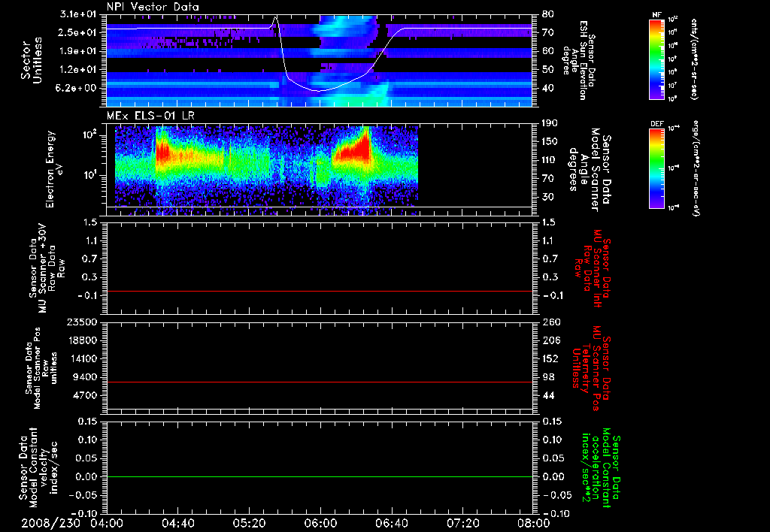The height and width of the screenshot is (532, 770).
Task: Click the 18800 scanner position tick label
Action: coord(81,340)
